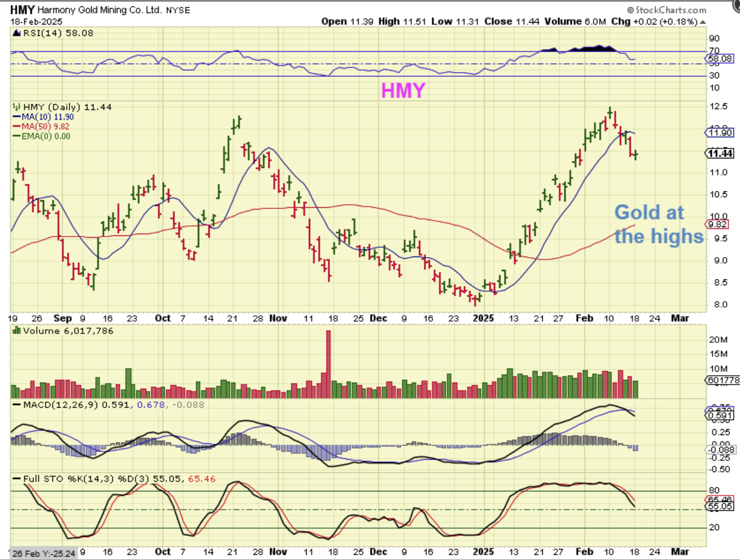The width and height of the screenshot is (740, 560).
Task: Click the candlestick icon beside HMY (Daily)
Action: [17, 107]
